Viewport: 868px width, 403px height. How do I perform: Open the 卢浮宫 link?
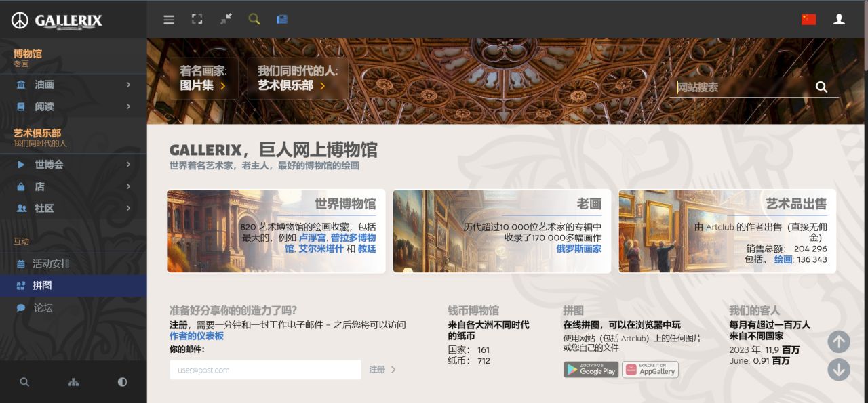coord(313,238)
